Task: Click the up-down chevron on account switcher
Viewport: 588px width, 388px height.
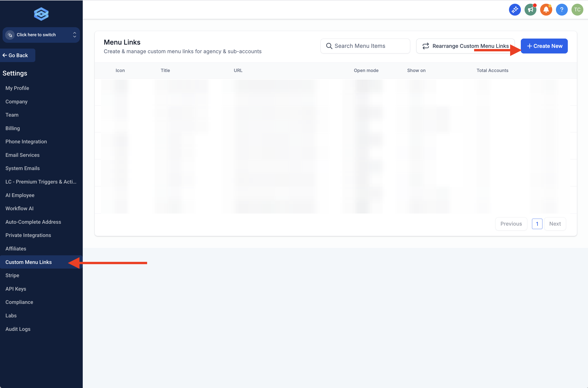Action: [x=75, y=35]
